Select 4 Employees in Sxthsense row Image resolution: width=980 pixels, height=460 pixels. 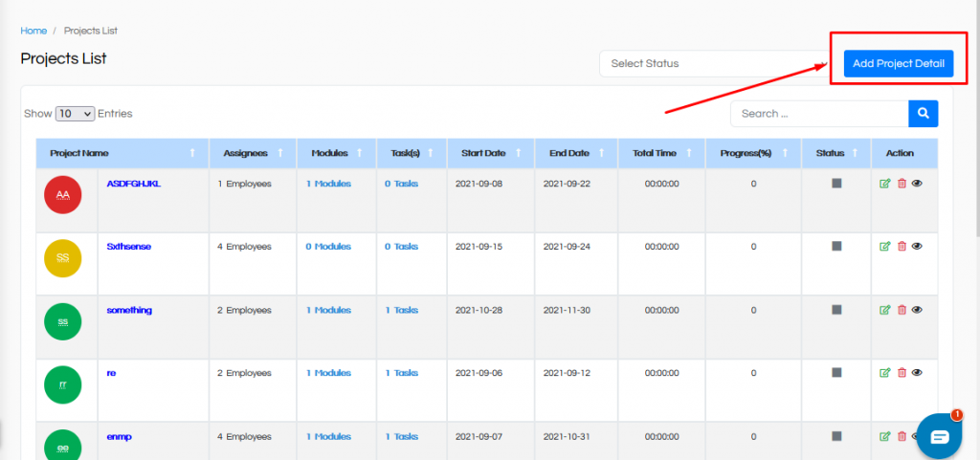(244, 247)
